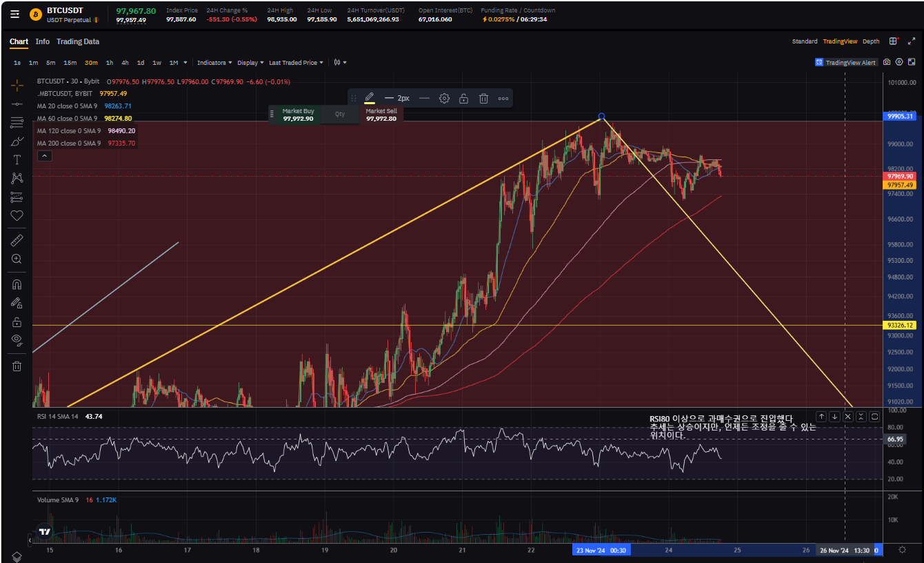
Task: Open more options in drawing toolbar
Action: coord(503,98)
